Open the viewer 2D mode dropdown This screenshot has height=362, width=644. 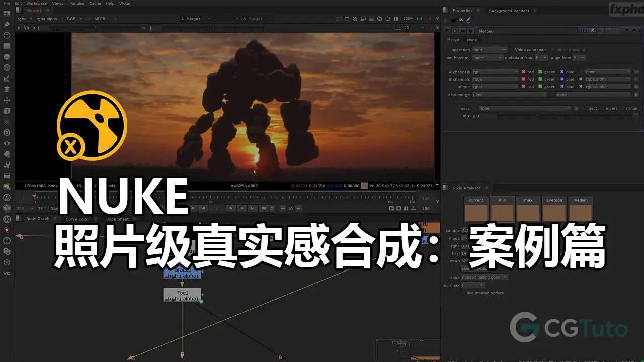(414, 28)
